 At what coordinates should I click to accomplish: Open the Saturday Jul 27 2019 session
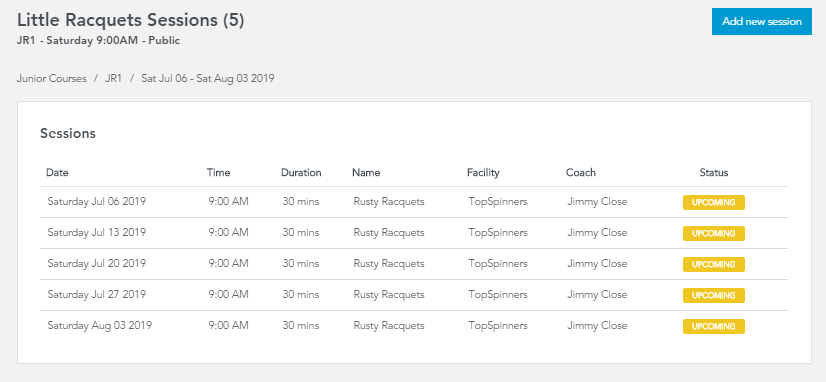(x=414, y=295)
